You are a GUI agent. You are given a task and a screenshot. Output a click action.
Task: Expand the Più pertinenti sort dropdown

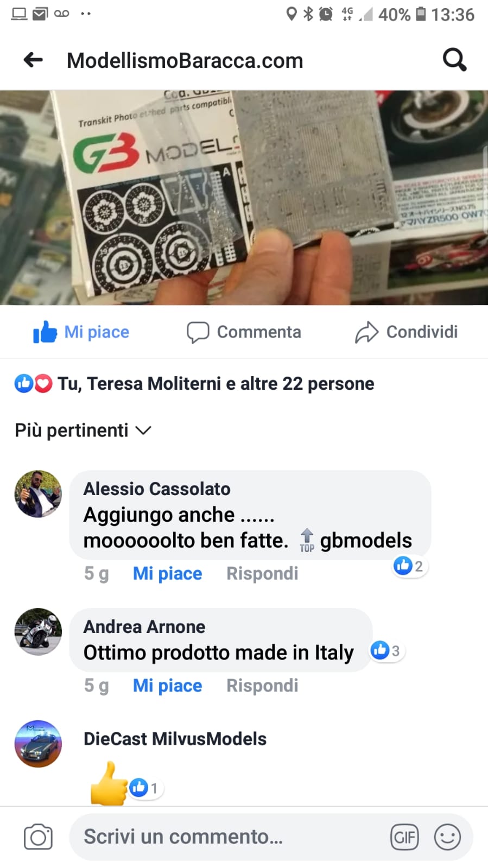click(x=83, y=430)
